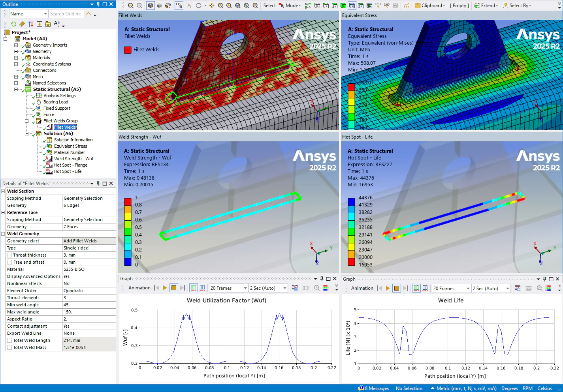Collapse the Solution (A6) tree node
This screenshot has width=563, height=392.
point(27,133)
